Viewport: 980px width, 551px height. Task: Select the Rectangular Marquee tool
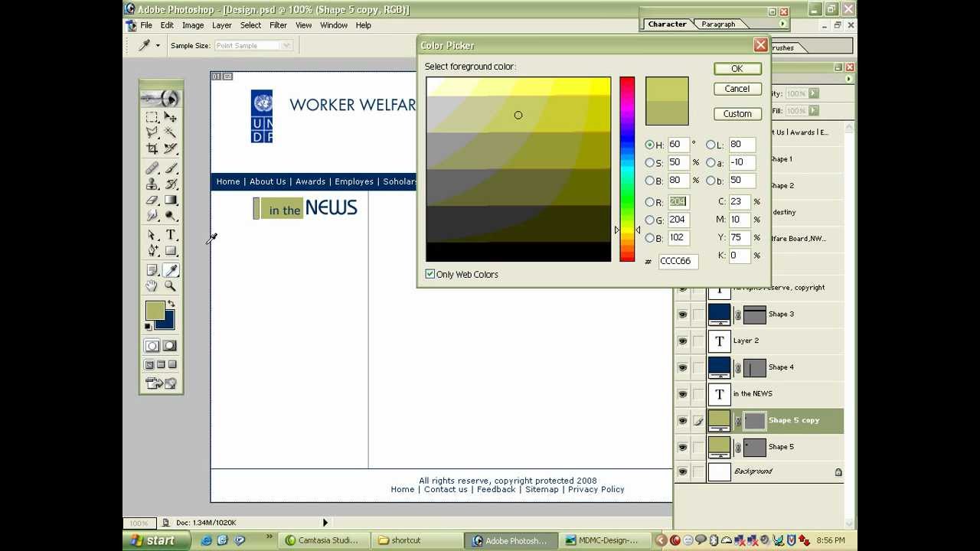click(x=152, y=118)
